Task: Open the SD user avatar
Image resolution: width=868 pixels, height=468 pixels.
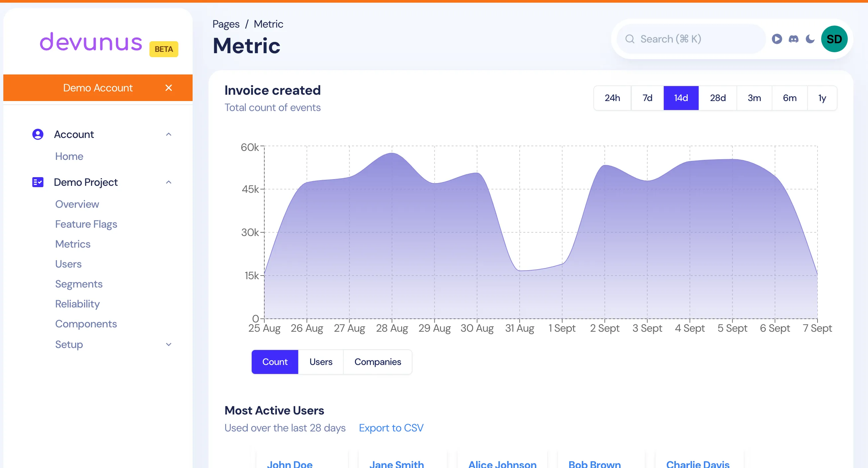Action: tap(834, 39)
